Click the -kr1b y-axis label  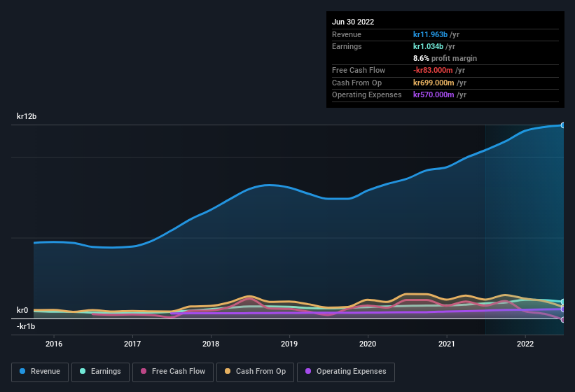[26, 326]
